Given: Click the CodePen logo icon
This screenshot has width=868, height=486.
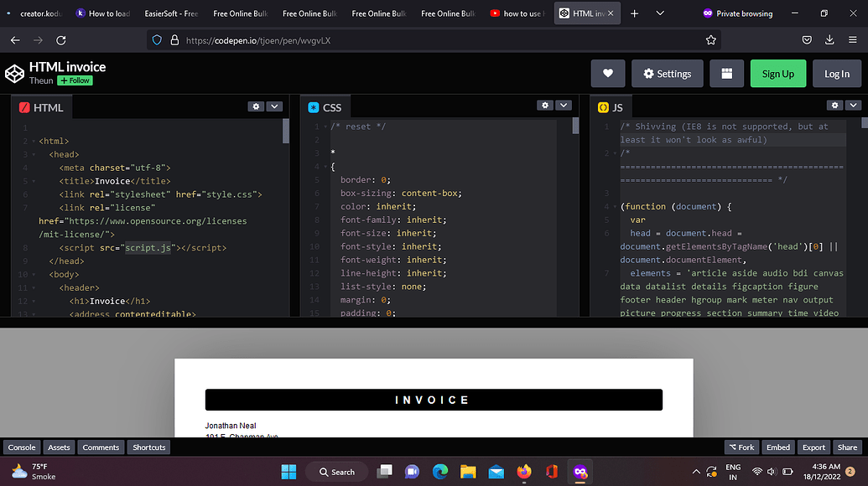Looking at the screenshot, I should [14, 74].
